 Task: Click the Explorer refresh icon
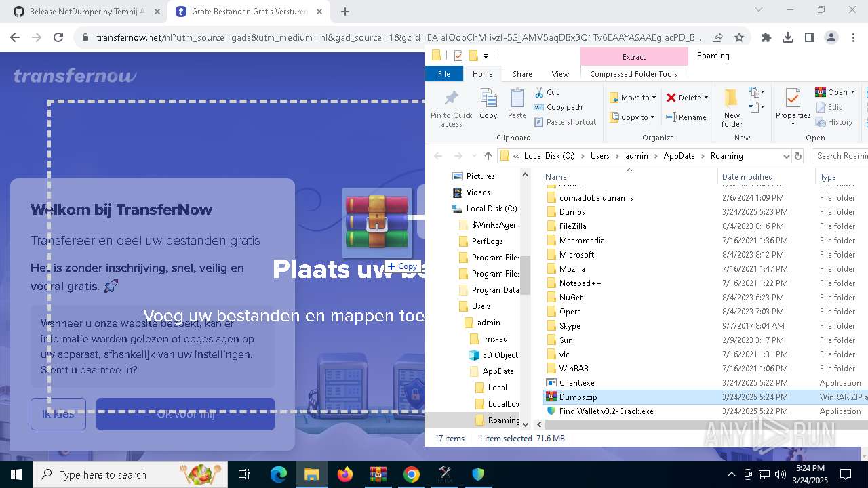[x=798, y=156]
